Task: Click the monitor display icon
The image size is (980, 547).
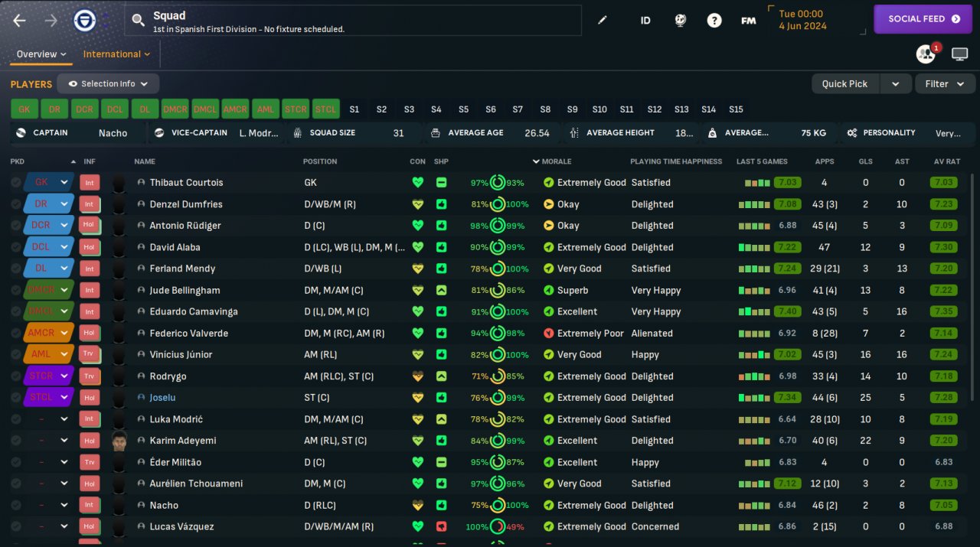Action: coord(960,54)
